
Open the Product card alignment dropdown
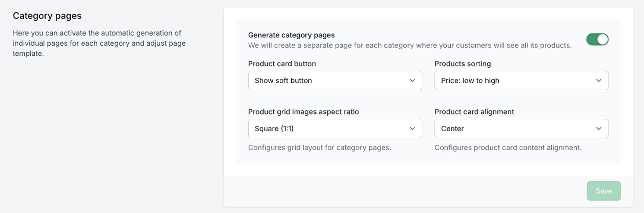point(521,129)
